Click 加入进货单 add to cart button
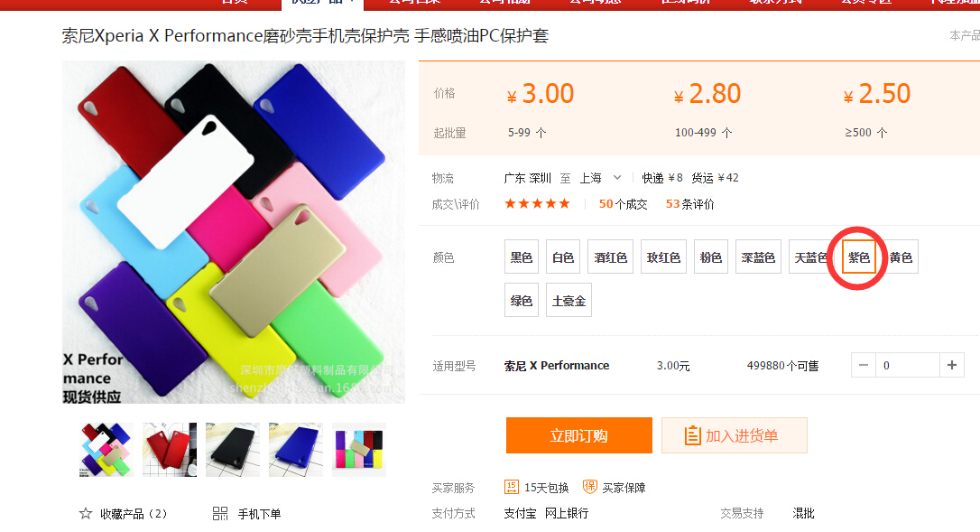980x532 pixels. point(735,435)
